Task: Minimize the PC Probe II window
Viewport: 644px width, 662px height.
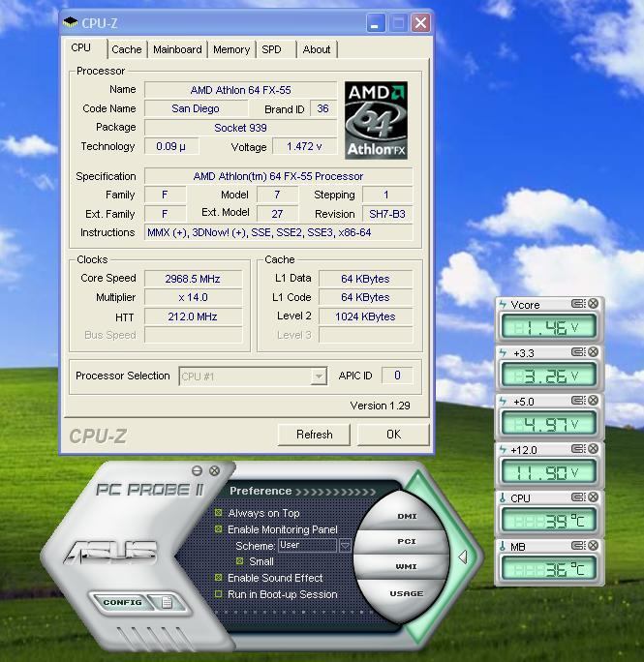Action: [197, 470]
